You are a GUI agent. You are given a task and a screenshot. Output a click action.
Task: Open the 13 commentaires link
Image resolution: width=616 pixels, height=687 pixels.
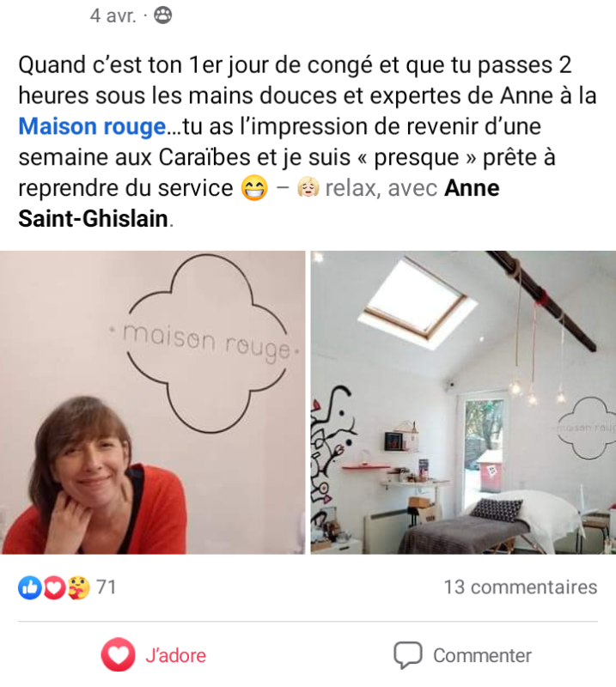521,587
